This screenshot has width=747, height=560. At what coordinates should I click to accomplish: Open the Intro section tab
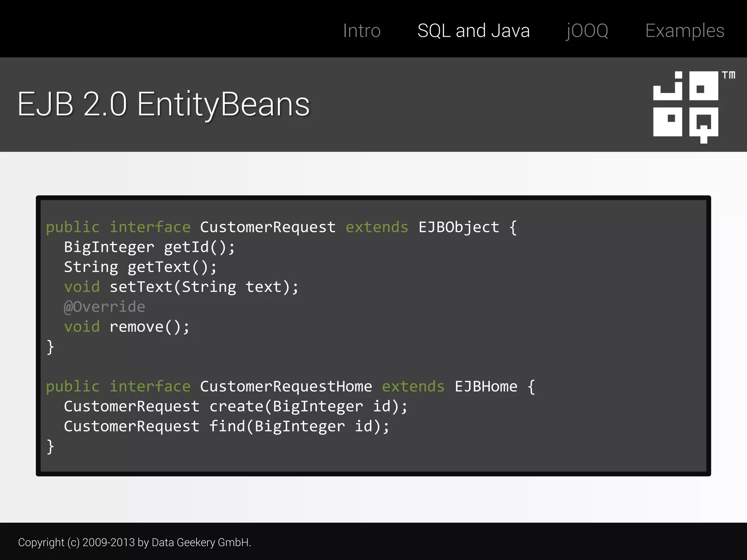(362, 31)
